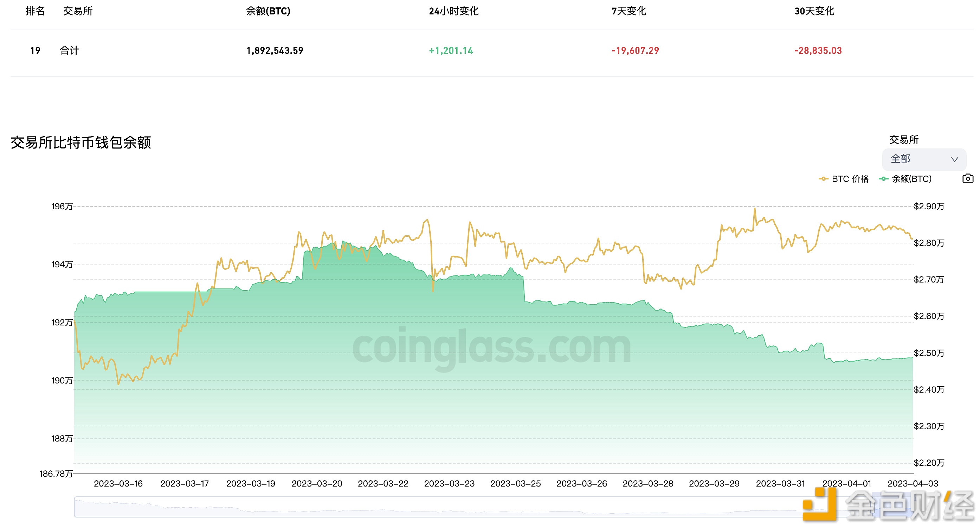This screenshot has width=980, height=527.
Task: Toggle 余额(BTC) series via legend label
Action: 911,179
